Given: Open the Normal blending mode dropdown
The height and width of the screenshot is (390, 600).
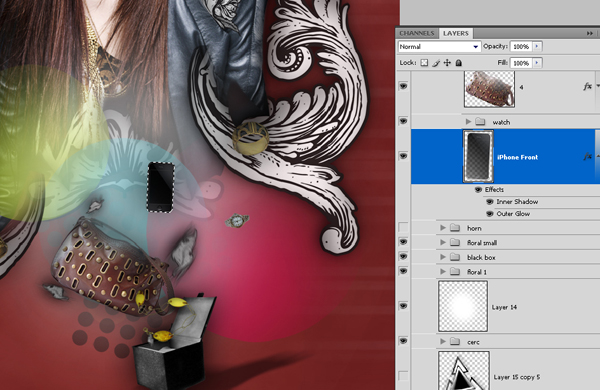Looking at the screenshot, I should click(439, 47).
